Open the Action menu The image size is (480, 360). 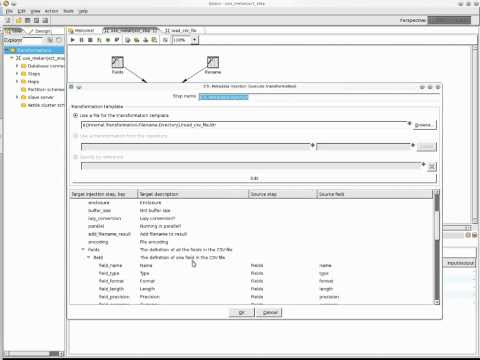[x=51, y=11]
